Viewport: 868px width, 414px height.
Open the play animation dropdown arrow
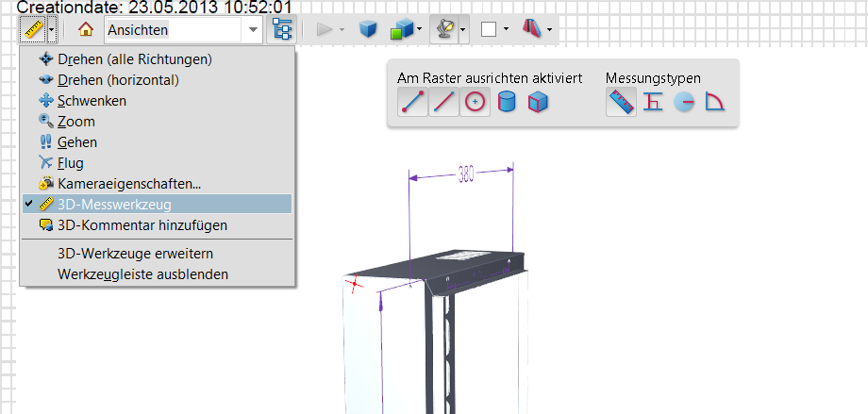[x=342, y=30]
